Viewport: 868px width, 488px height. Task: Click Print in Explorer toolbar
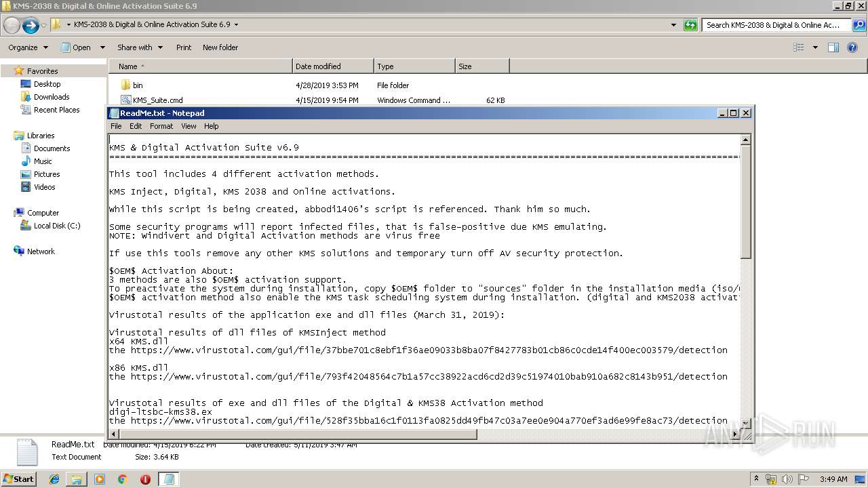[x=184, y=47]
